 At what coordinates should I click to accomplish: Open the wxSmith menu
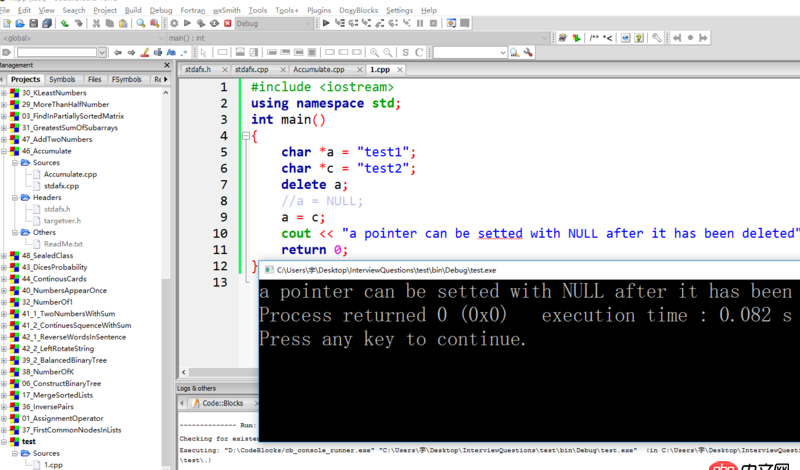click(x=226, y=10)
